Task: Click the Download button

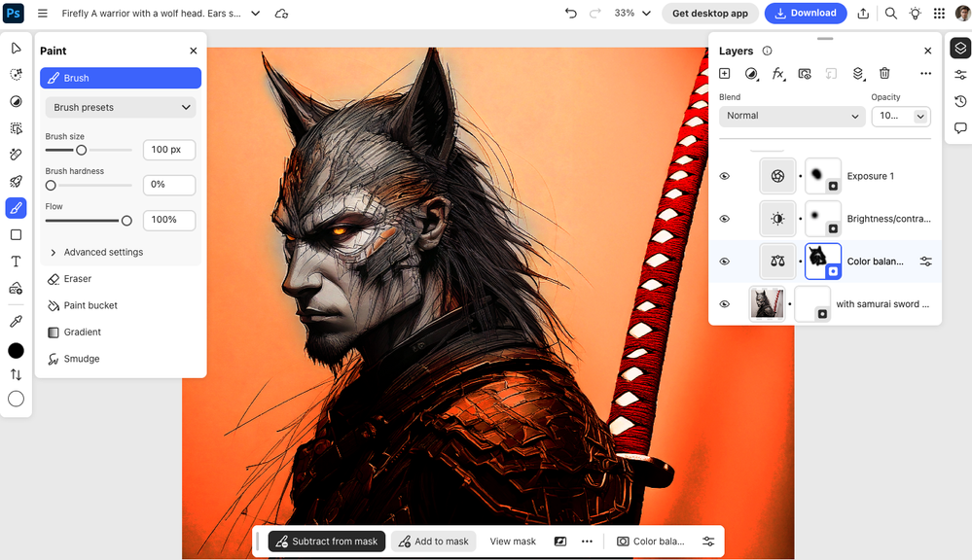Action: click(x=806, y=13)
